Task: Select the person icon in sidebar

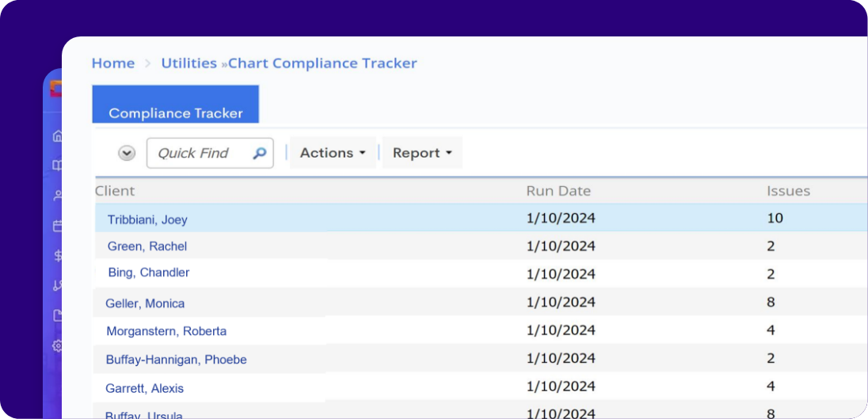Action: (x=57, y=196)
